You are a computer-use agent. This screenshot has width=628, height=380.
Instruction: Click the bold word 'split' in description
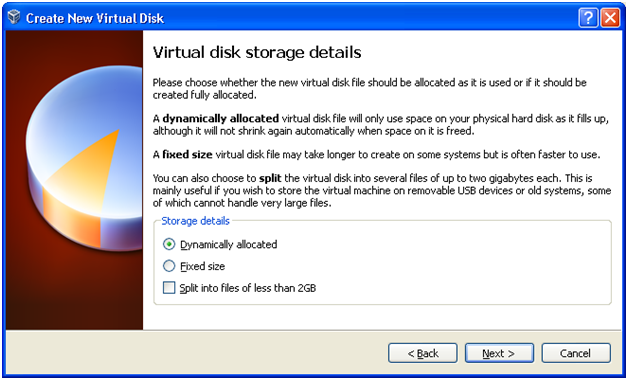coord(270,178)
